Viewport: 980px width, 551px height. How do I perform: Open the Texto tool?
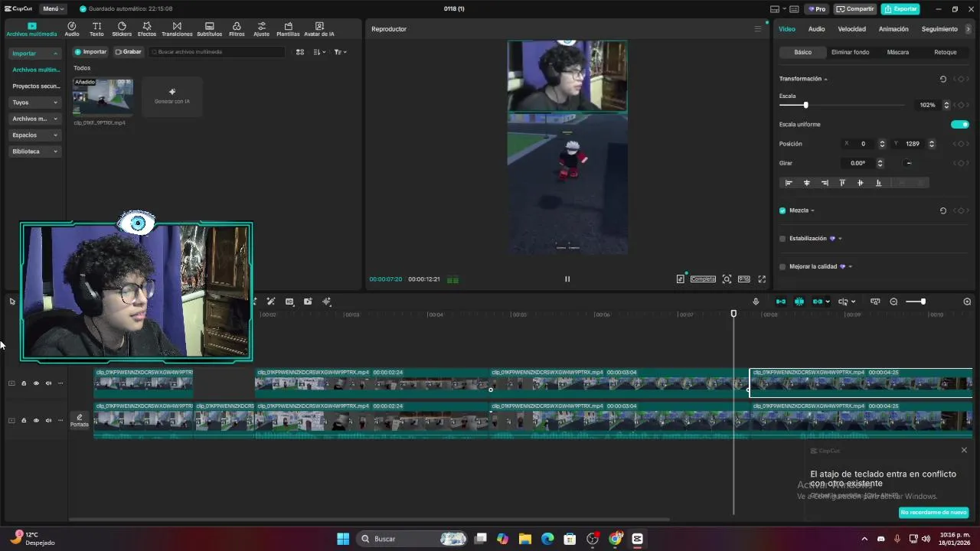coord(96,29)
